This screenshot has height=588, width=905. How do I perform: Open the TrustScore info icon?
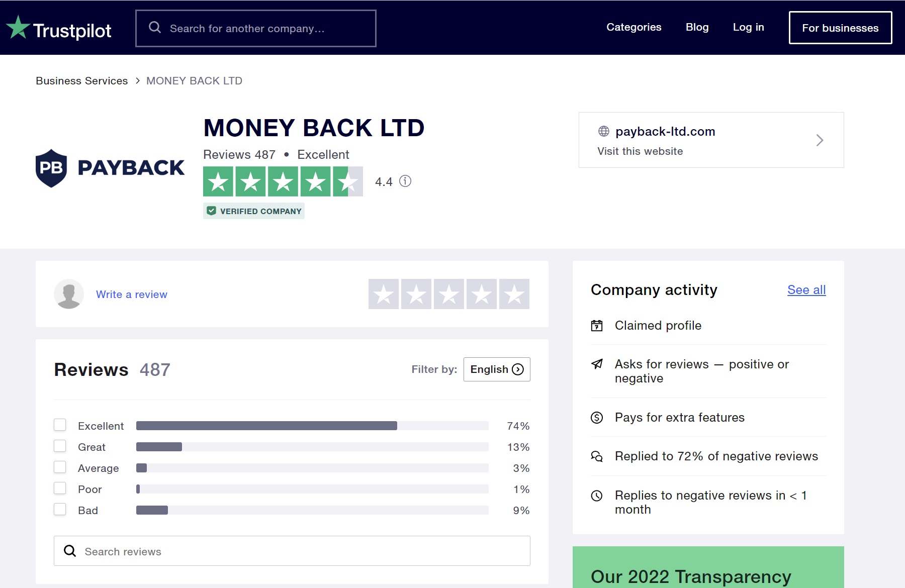405,181
